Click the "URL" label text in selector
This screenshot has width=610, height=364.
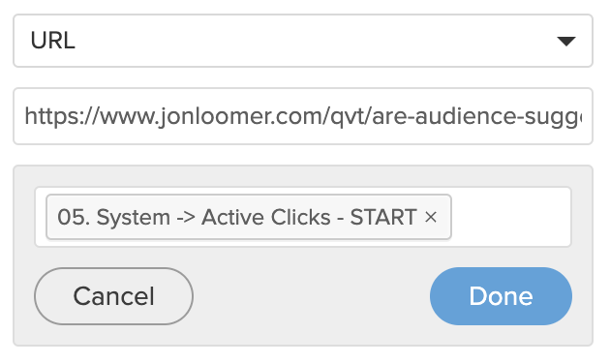[x=53, y=41]
